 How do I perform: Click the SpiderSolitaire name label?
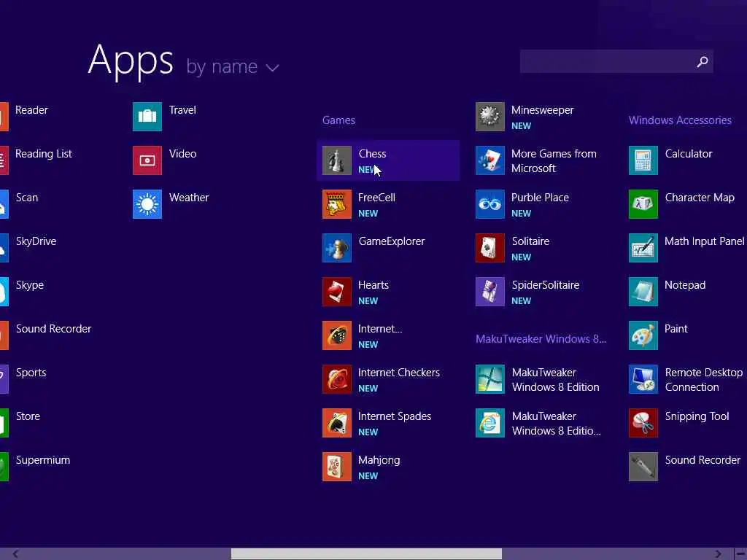tap(546, 285)
